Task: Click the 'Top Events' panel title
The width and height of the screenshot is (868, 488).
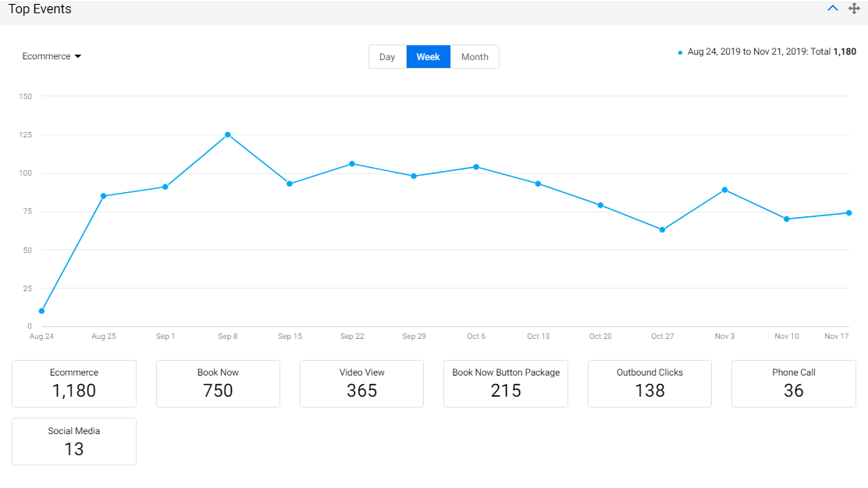Action: pos(40,9)
